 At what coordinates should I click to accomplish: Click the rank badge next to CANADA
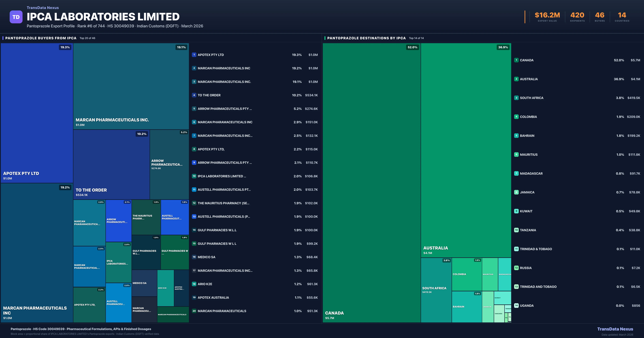pyautogui.click(x=516, y=60)
